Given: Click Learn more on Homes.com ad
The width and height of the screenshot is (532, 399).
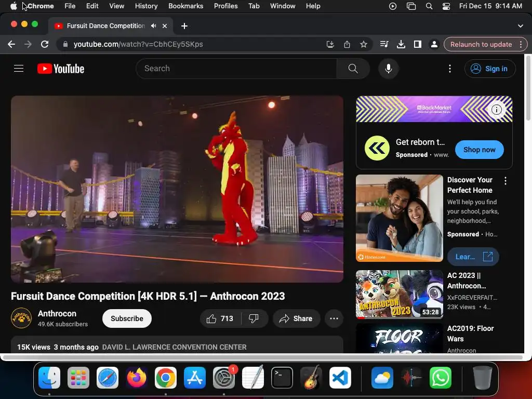Looking at the screenshot, I should click(x=473, y=257).
